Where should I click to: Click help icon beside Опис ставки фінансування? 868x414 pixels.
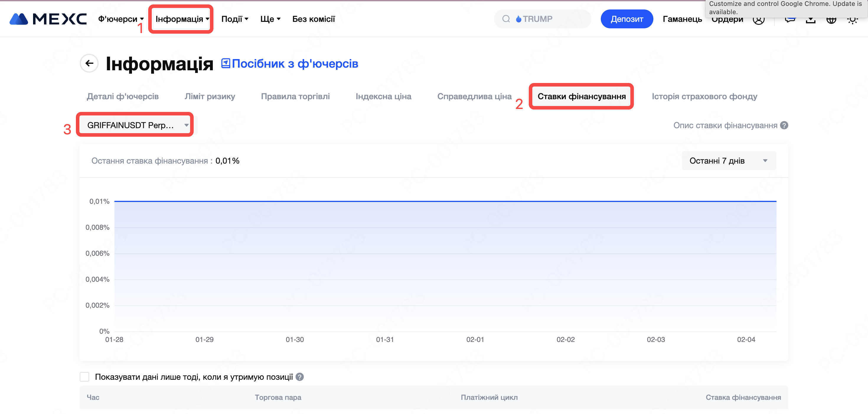coord(784,125)
